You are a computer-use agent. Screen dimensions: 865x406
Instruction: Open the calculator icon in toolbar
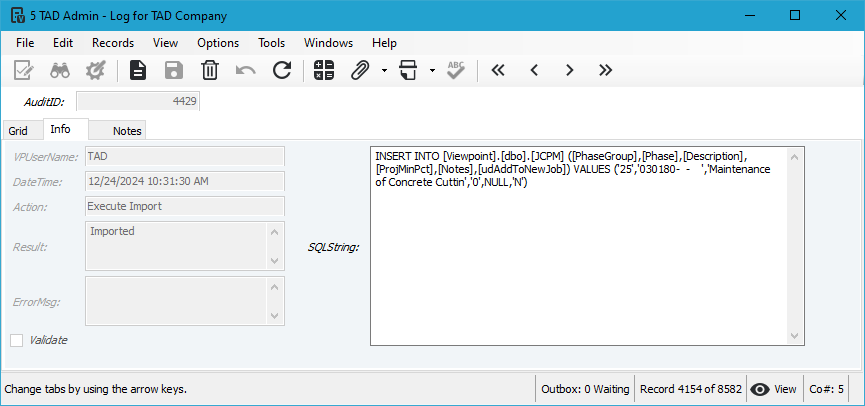pyautogui.click(x=324, y=70)
